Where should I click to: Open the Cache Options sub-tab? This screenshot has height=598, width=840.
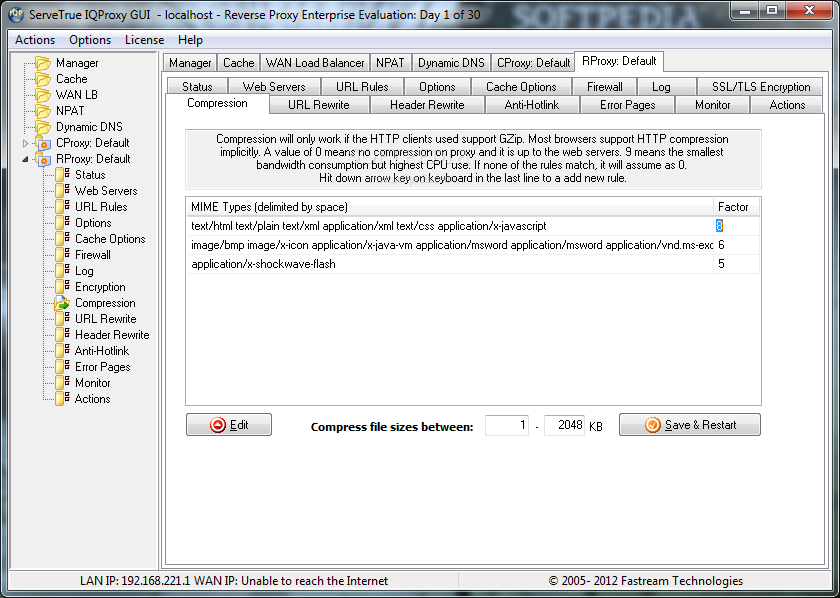pos(521,87)
